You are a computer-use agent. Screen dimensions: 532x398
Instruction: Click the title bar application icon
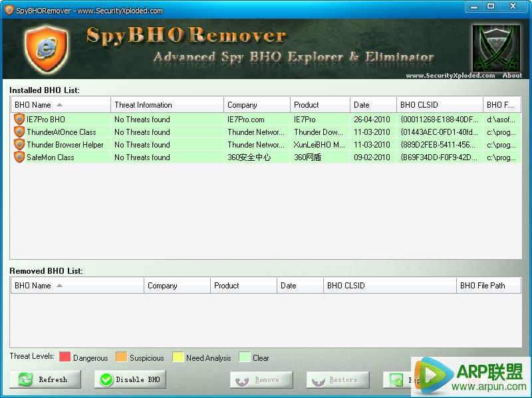coord(9,10)
